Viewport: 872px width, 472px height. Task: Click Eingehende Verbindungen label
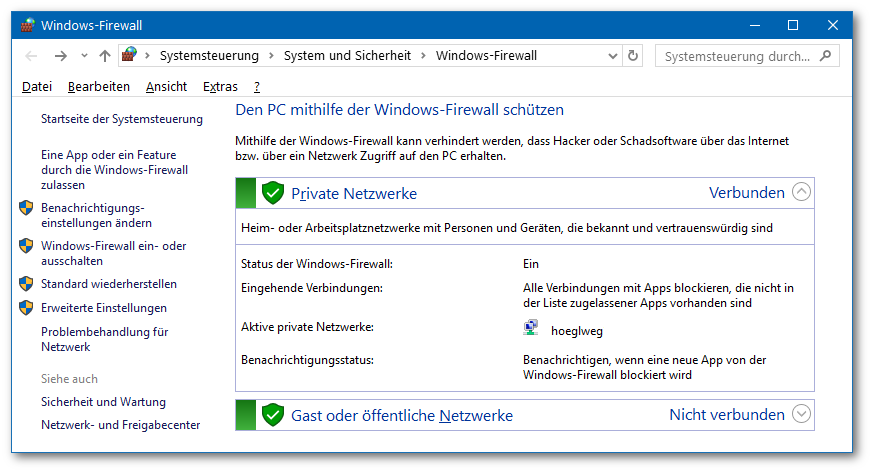pos(311,287)
